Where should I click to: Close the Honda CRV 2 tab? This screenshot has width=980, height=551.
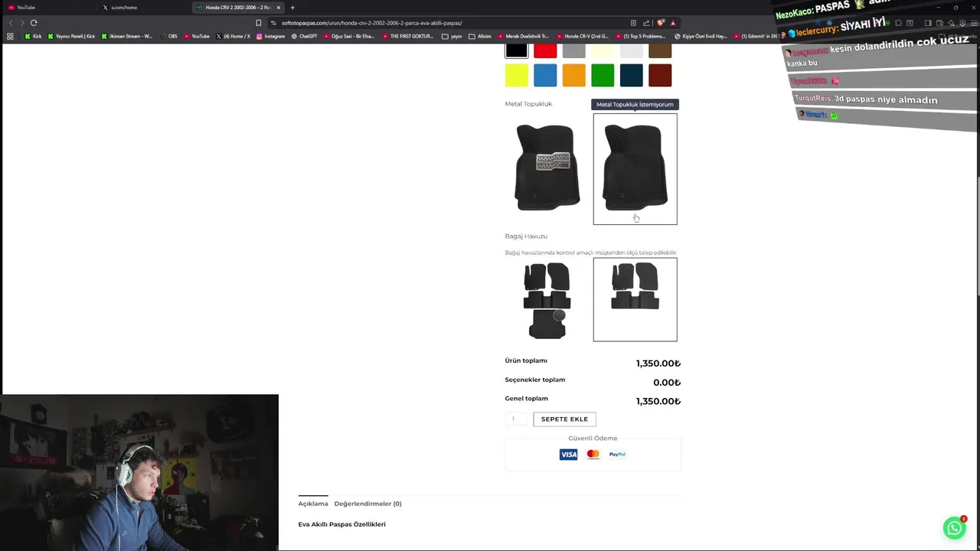[x=279, y=8]
